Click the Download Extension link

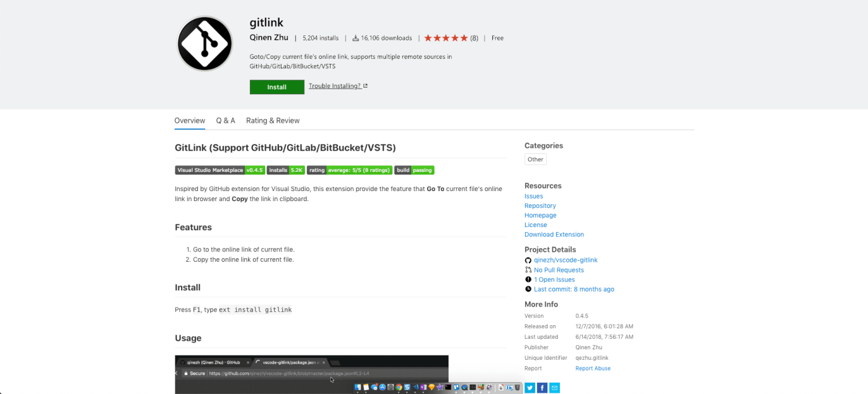[x=554, y=235]
